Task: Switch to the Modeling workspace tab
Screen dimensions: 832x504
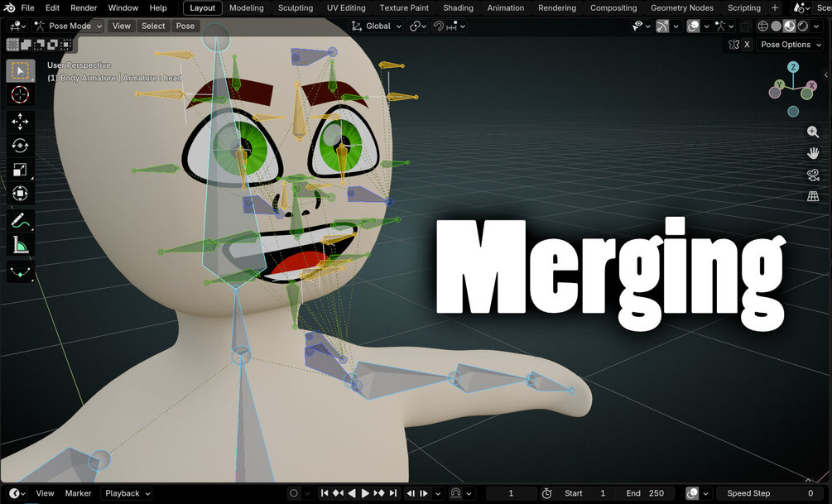Action: 246,8
